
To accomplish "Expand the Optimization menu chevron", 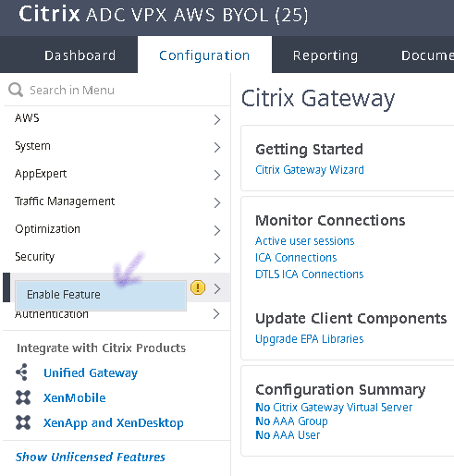I will pos(217,230).
